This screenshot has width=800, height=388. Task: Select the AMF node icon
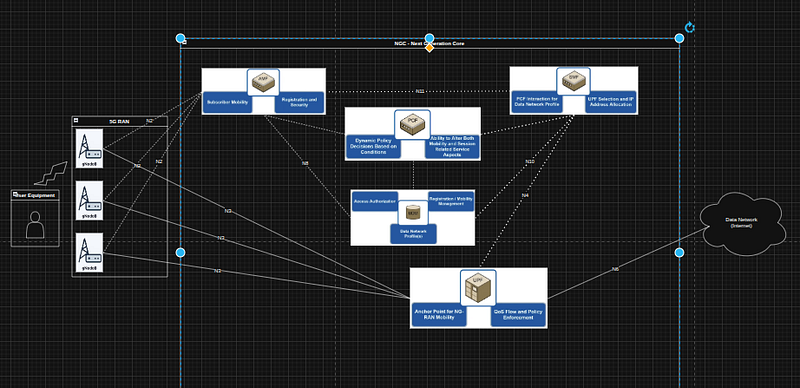coord(263,82)
